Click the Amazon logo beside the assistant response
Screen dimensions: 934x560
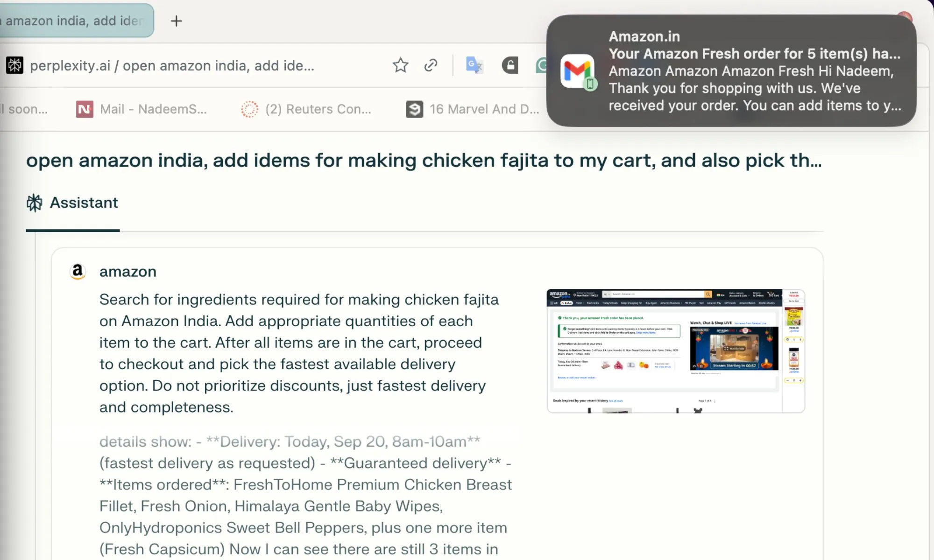coord(78,271)
